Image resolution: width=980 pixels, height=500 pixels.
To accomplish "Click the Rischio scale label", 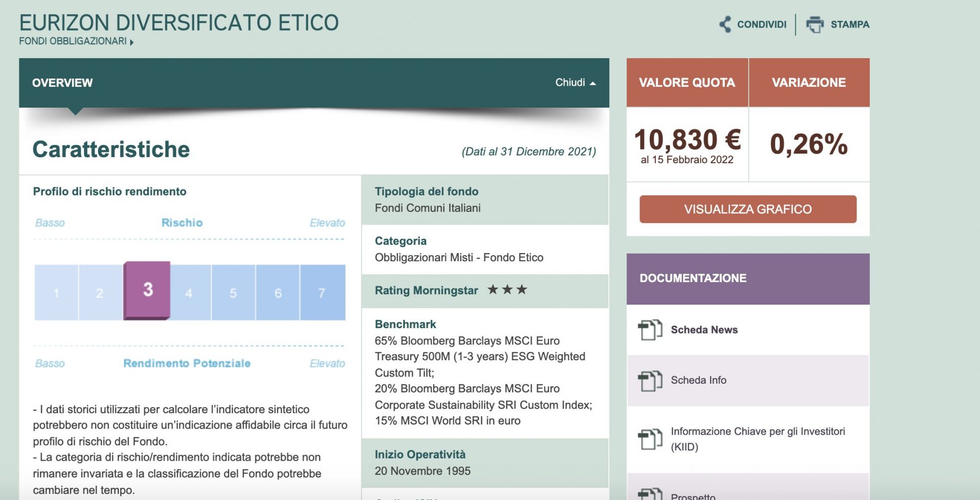I will click(182, 223).
